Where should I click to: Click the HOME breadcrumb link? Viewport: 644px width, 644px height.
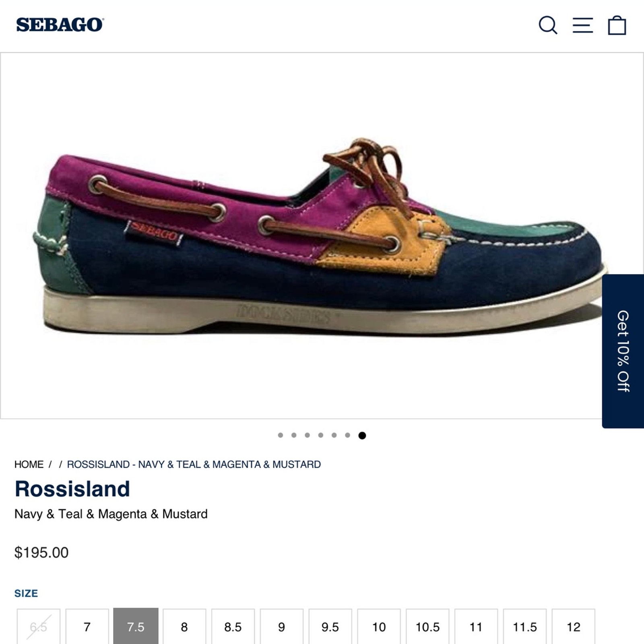pyautogui.click(x=29, y=464)
